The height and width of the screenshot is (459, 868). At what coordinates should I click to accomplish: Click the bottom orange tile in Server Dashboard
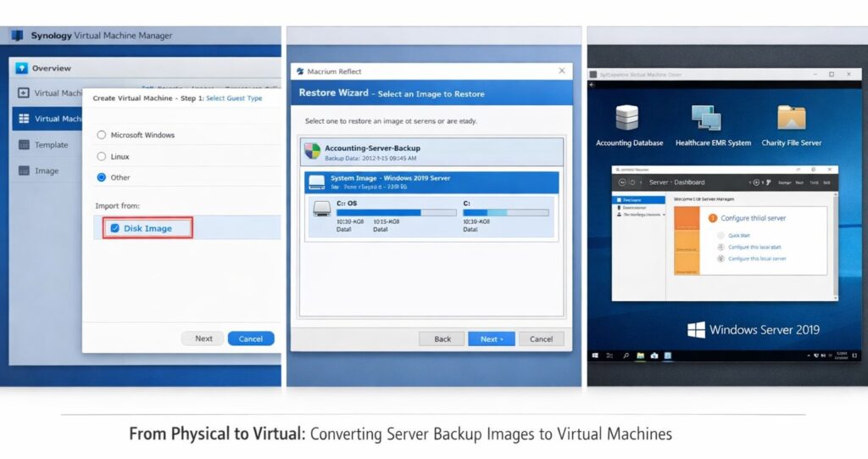point(687,265)
